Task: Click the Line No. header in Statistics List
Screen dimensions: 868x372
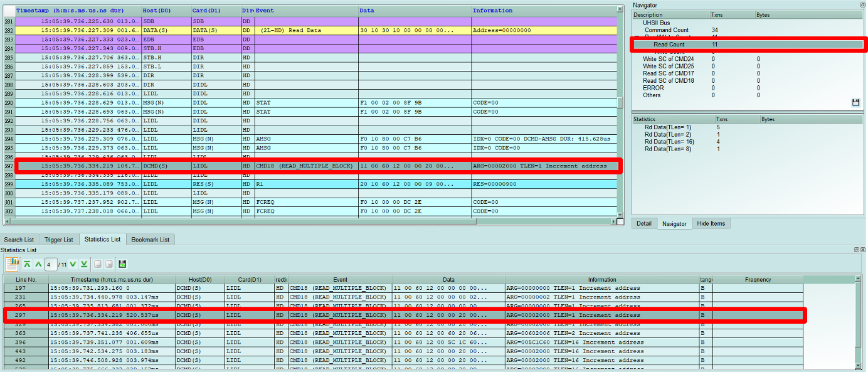Action: pyautogui.click(x=26, y=280)
